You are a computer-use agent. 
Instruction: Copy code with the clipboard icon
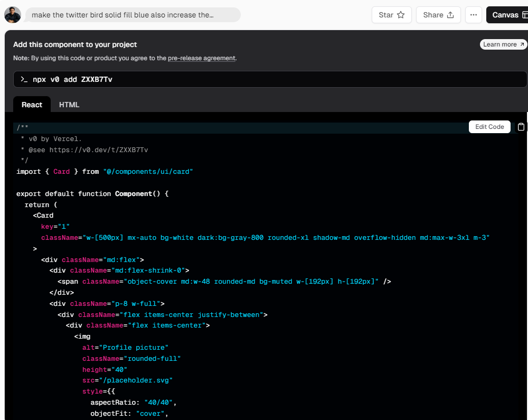pyautogui.click(x=521, y=127)
